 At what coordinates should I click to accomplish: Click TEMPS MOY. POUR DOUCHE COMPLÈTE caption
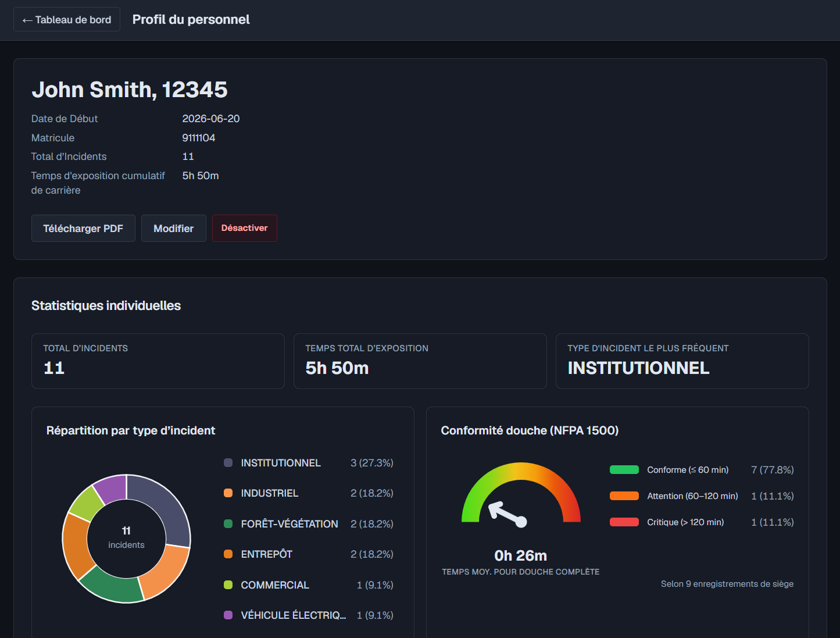(x=521, y=572)
